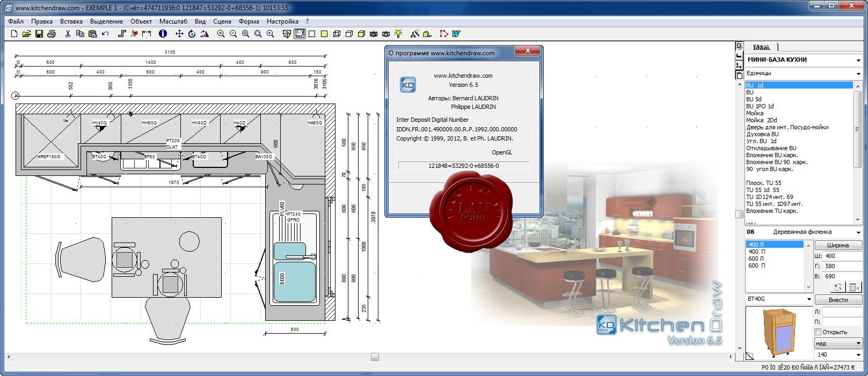Click the horizontal scrollbar thumb under drawing
This screenshot has width=868, height=376.
pos(375,357)
